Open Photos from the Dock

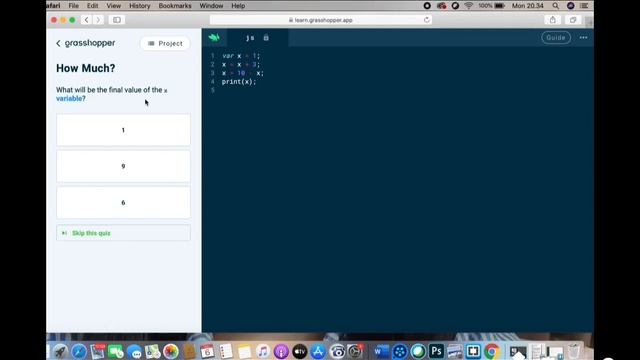(171, 351)
